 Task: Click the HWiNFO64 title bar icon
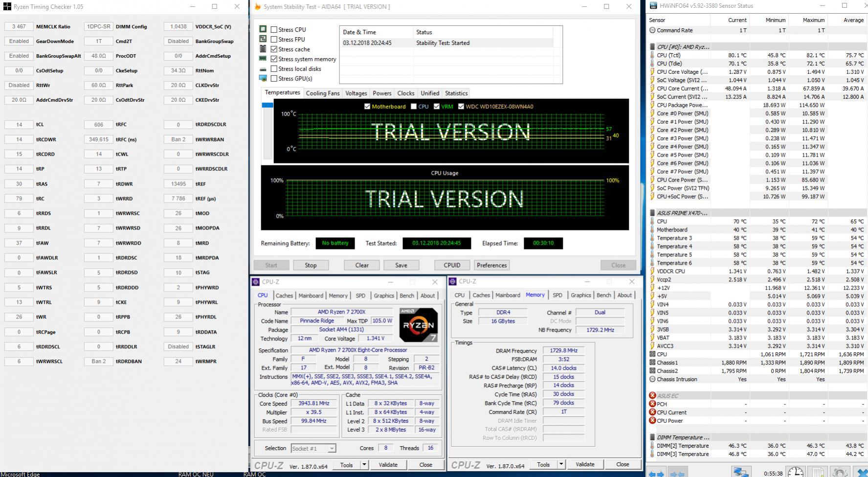click(653, 6)
